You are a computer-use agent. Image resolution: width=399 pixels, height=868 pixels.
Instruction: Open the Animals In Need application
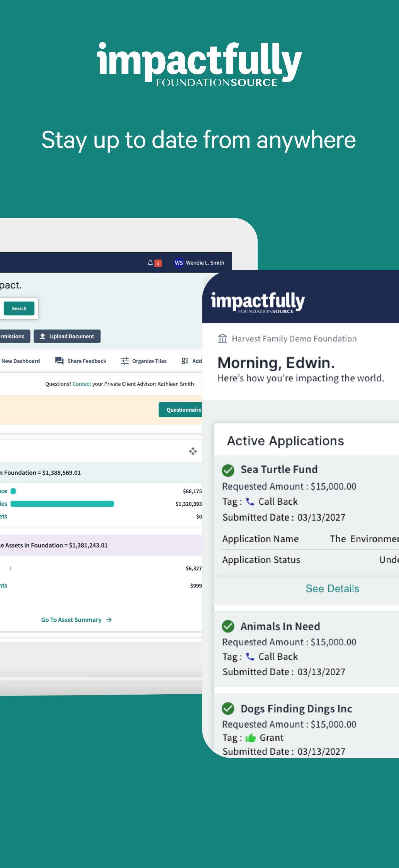click(x=280, y=626)
